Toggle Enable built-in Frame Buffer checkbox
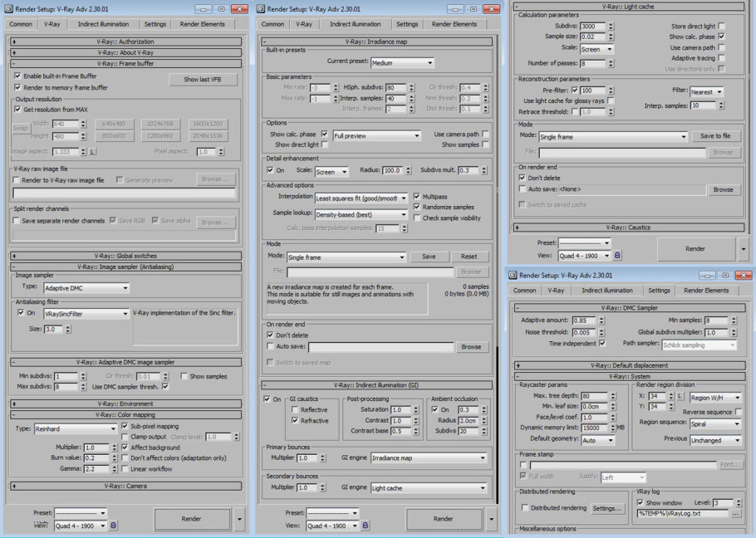Screen dimensions: 756x538 [17, 76]
